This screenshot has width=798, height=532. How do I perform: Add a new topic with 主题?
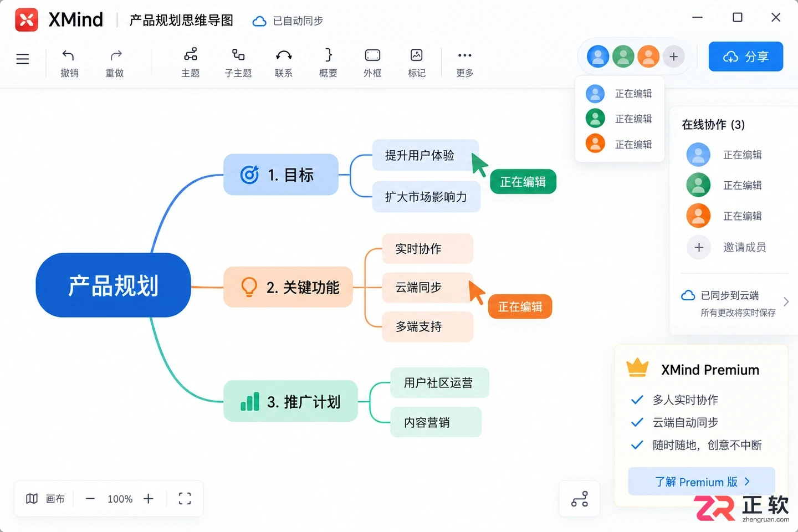point(191,63)
